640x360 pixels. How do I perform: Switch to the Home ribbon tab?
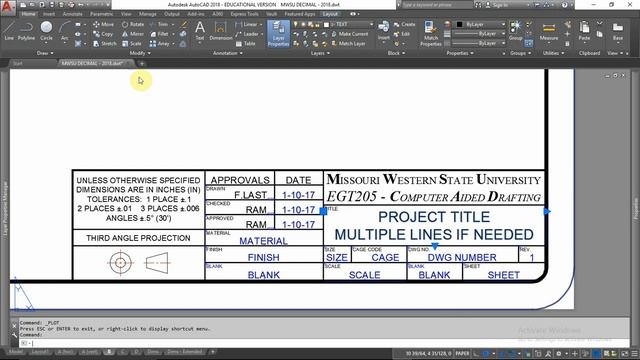point(29,14)
